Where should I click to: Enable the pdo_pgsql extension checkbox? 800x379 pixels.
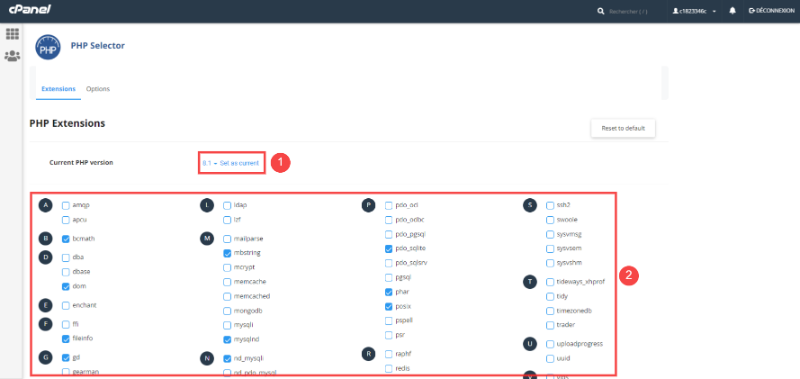[389, 235]
